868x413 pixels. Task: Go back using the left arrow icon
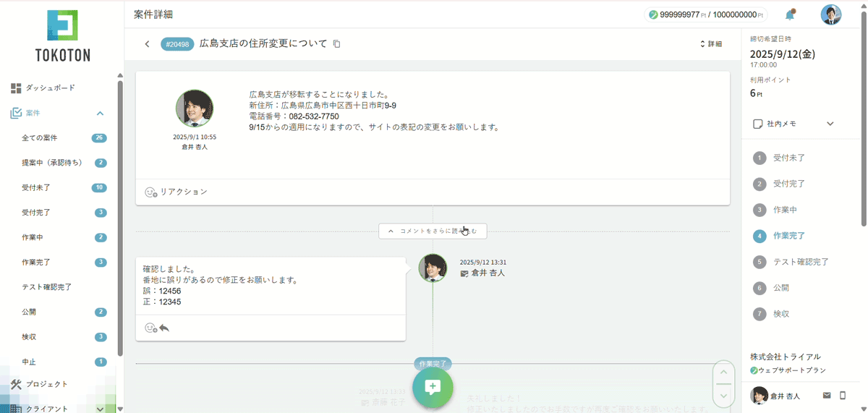coord(148,44)
